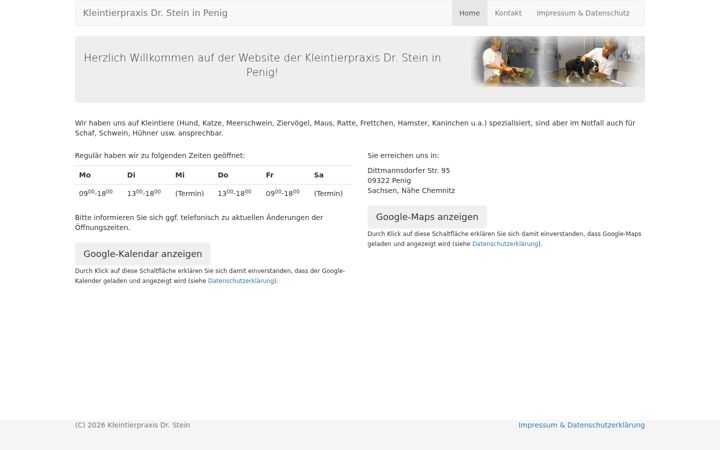Viewport: 720px width, 450px height.
Task: Open Datenschutzerklärung link under the calendar button
Action: 242,281
